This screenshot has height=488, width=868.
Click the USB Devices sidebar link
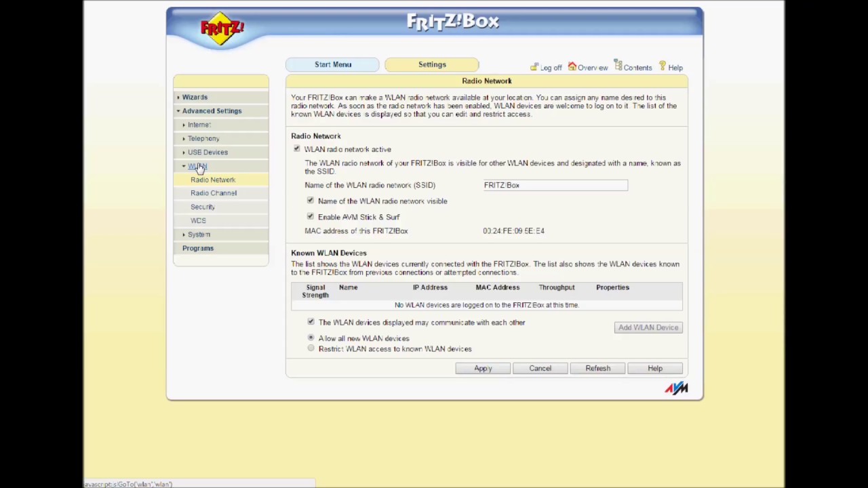pyautogui.click(x=208, y=152)
